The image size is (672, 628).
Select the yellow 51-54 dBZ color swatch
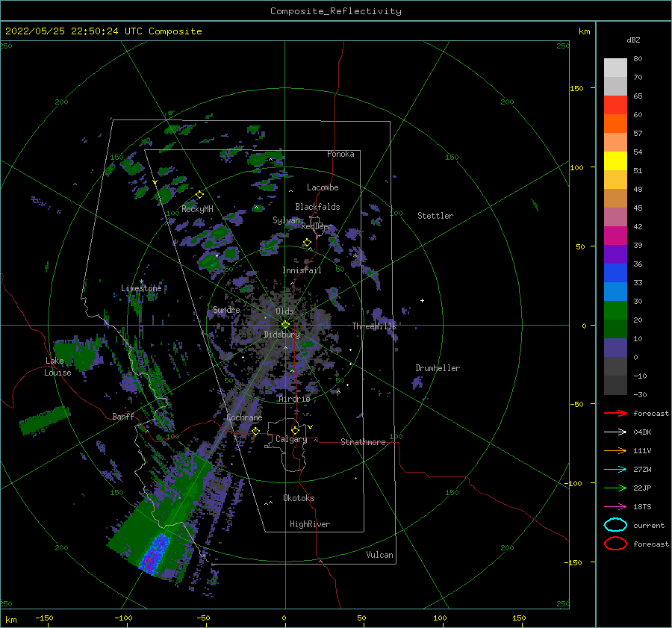click(x=615, y=161)
